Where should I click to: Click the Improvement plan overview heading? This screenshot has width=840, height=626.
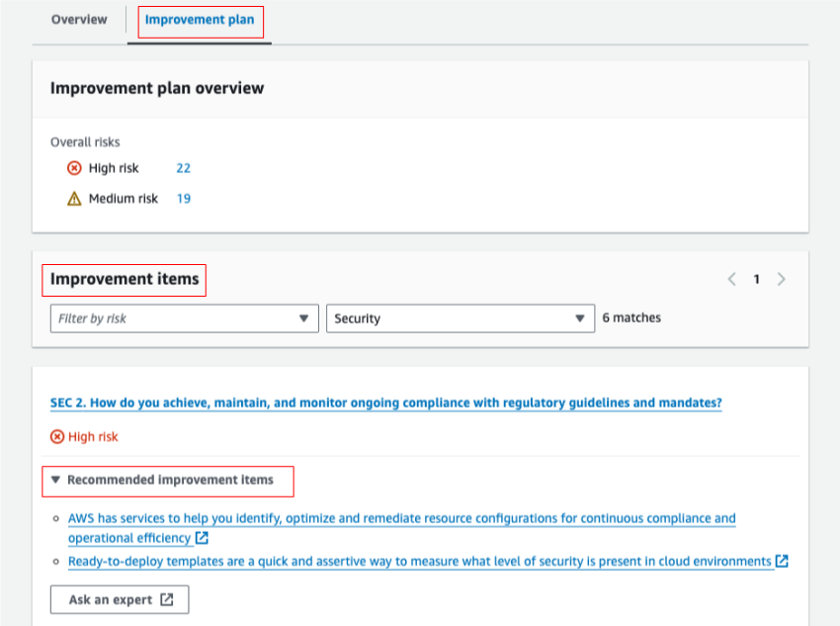[x=157, y=88]
